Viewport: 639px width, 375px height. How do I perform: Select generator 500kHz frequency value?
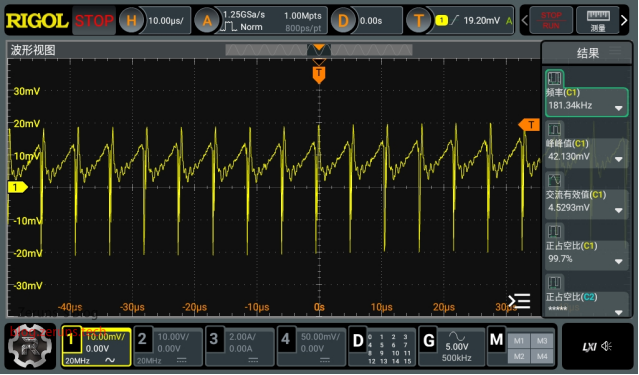pyautogui.click(x=456, y=358)
